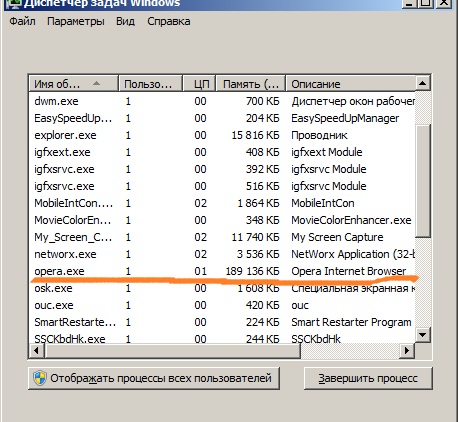This screenshot has height=422, width=458.
Task: Sort by Описание column header
Action: 351,84
